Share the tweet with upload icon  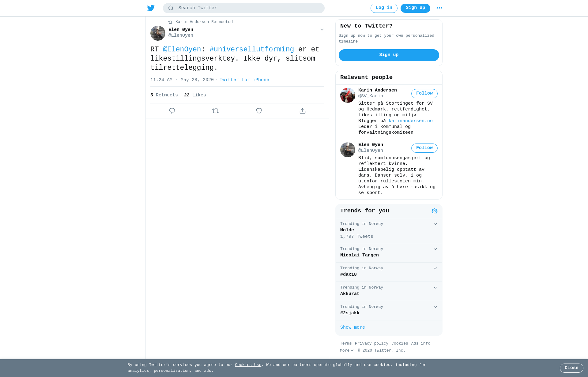click(303, 111)
